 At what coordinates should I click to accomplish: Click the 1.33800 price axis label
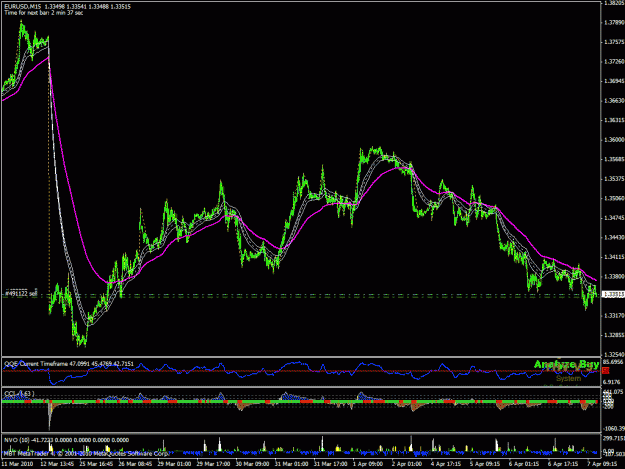614,277
